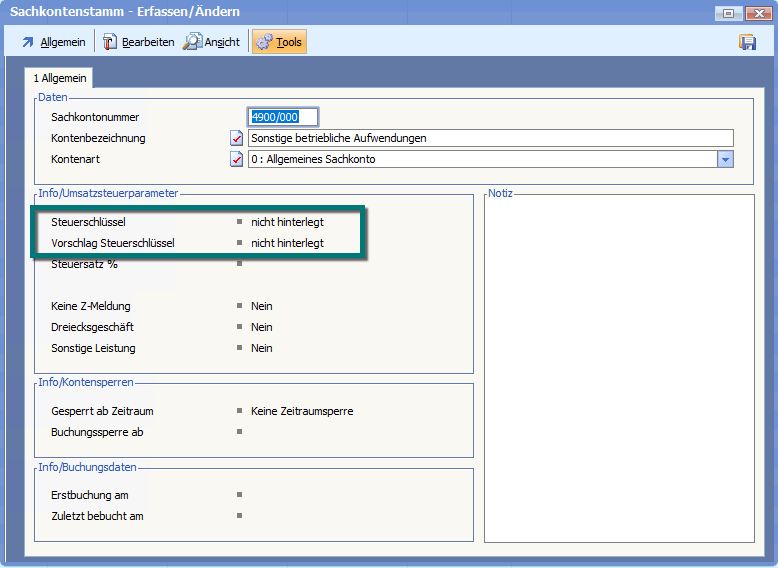Toggle the red checkmark beside Kontenart
The height and width of the screenshot is (568, 778).
(237, 159)
